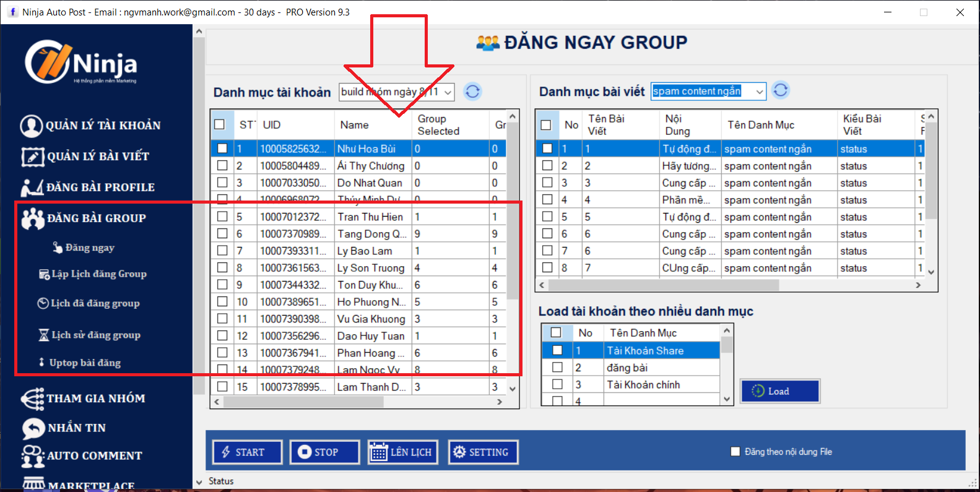Viewport: 980px width, 492px height.
Task: Expand the Status panel arrow
Action: [x=199, y=481]
